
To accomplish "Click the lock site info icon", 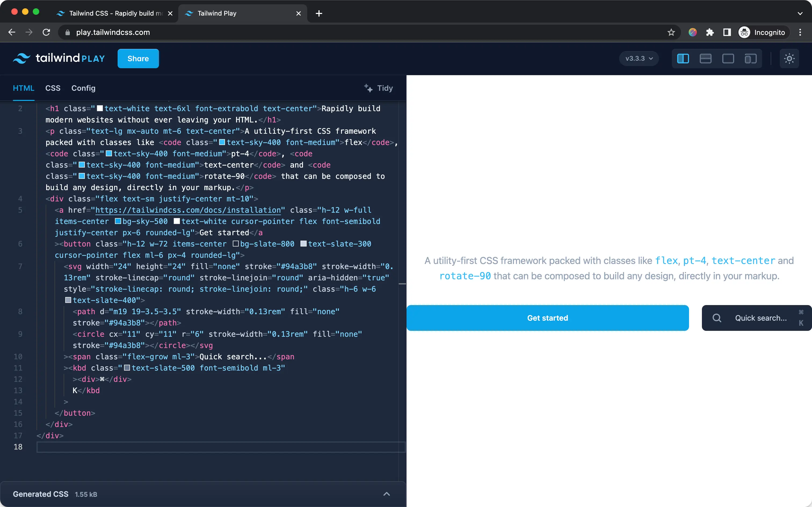I will (x=67, y=32).
